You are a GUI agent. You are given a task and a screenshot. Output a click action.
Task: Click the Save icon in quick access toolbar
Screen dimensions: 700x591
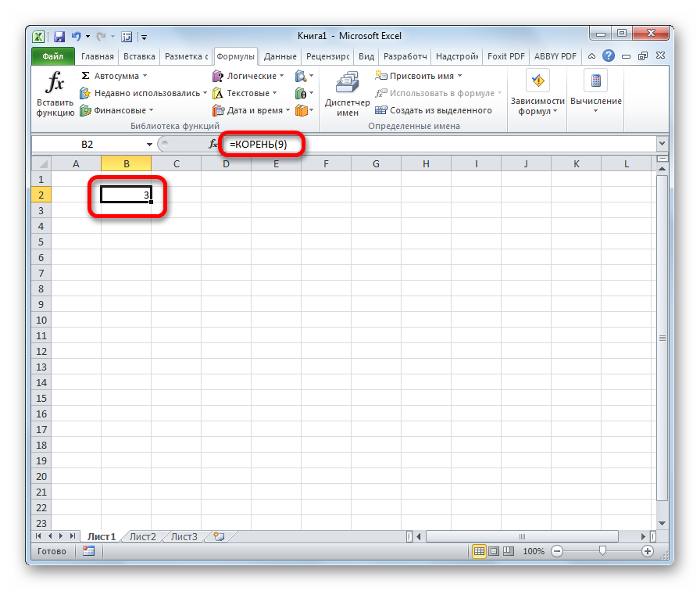(59, 36)
